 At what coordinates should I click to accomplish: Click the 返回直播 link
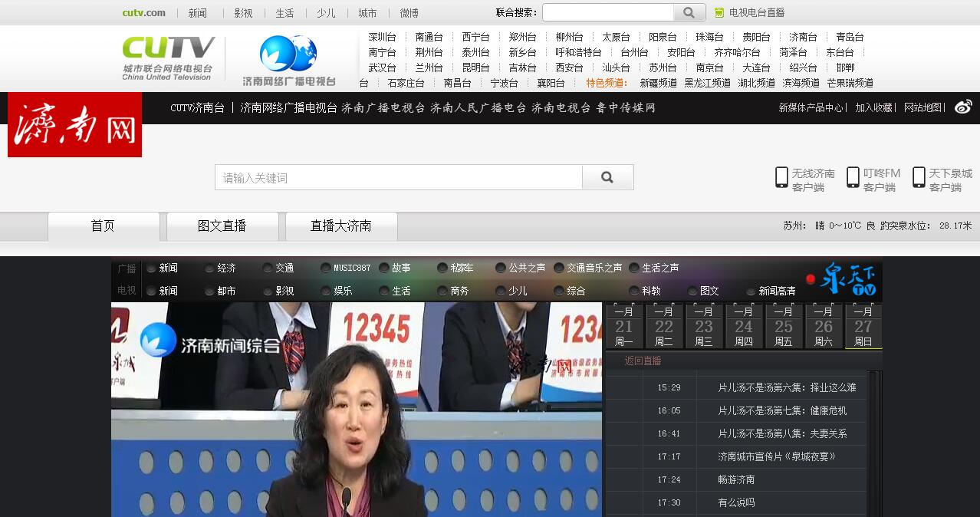643,361
